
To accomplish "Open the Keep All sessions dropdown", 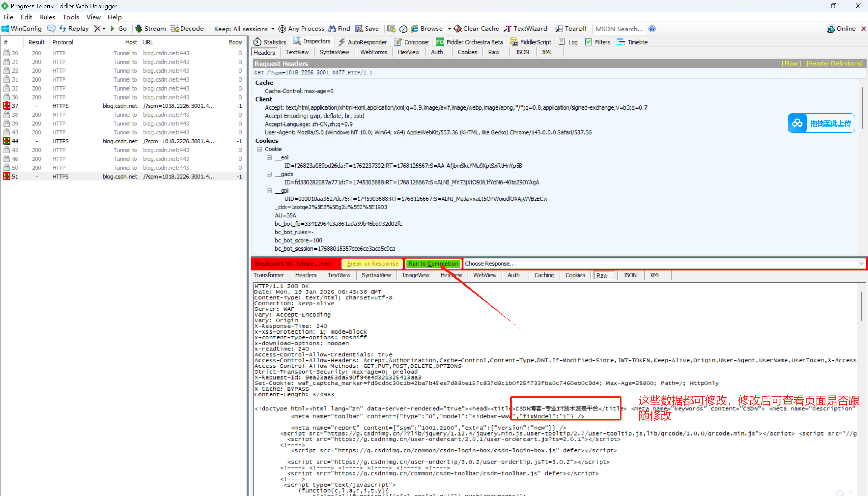I will click(244, 29).
